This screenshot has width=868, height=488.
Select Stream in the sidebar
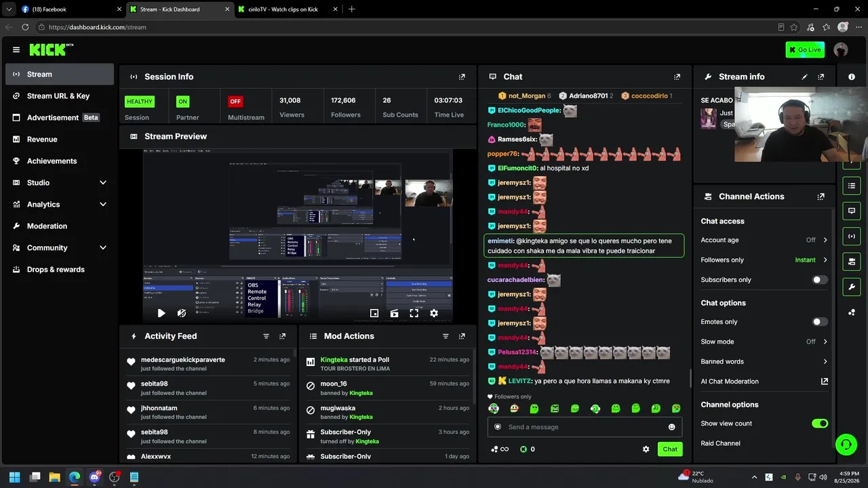point(60,75)
